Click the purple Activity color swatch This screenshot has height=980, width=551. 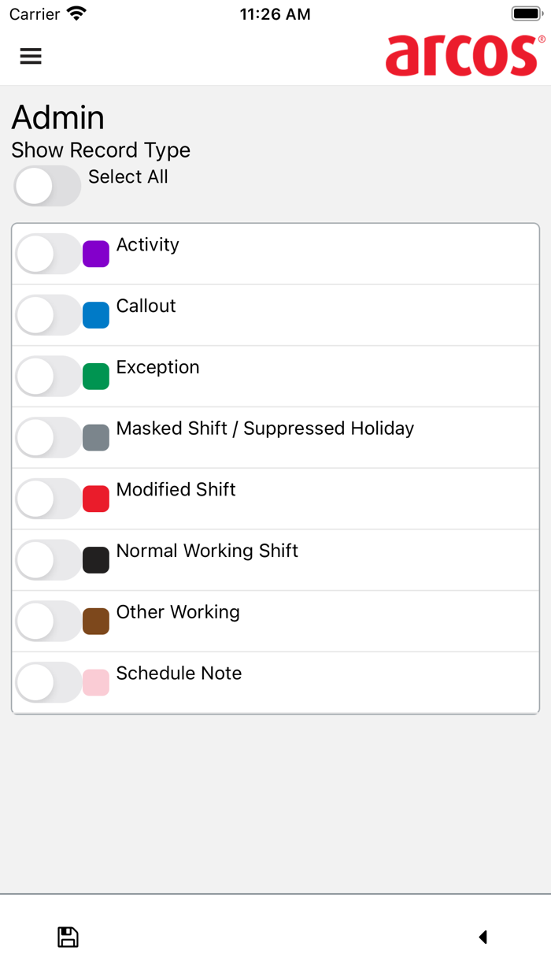[96, 254]
